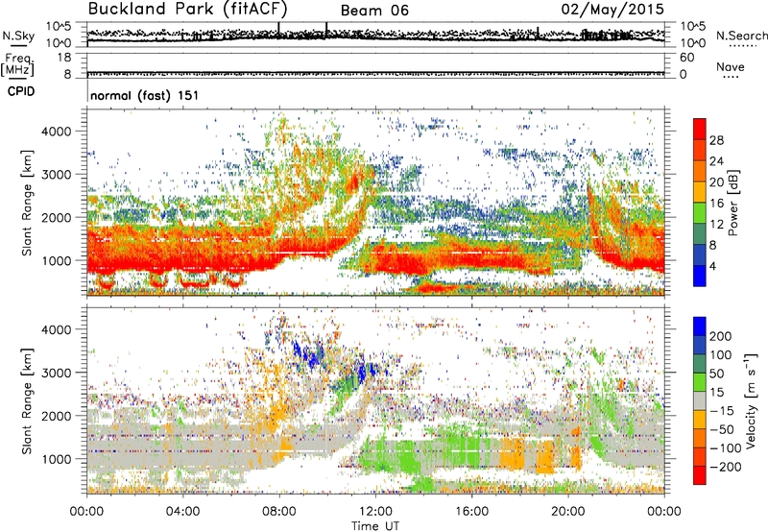
Task: Click the Velocity [m s-1] colorbar title
Action: pyautogui.click(x=751, y=400)
